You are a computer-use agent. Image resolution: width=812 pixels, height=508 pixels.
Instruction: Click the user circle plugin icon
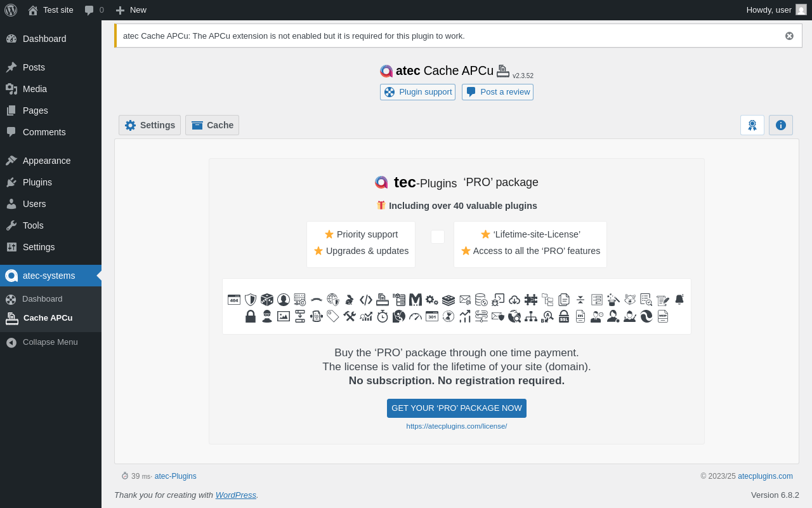[284, 300]
